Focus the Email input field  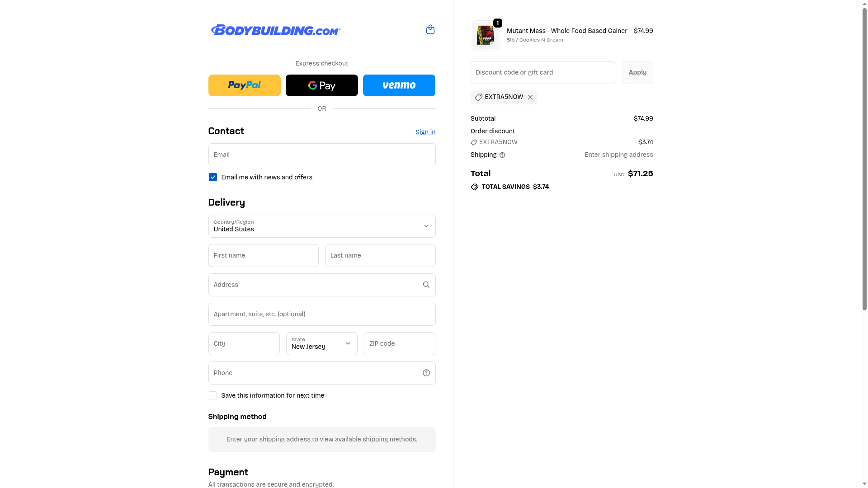(322, 155)
